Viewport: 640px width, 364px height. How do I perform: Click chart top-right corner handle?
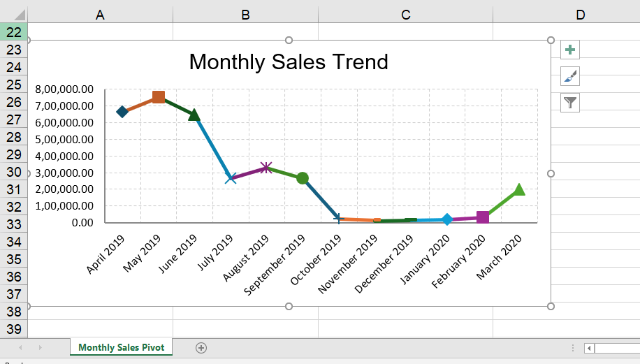click(551, 40)
